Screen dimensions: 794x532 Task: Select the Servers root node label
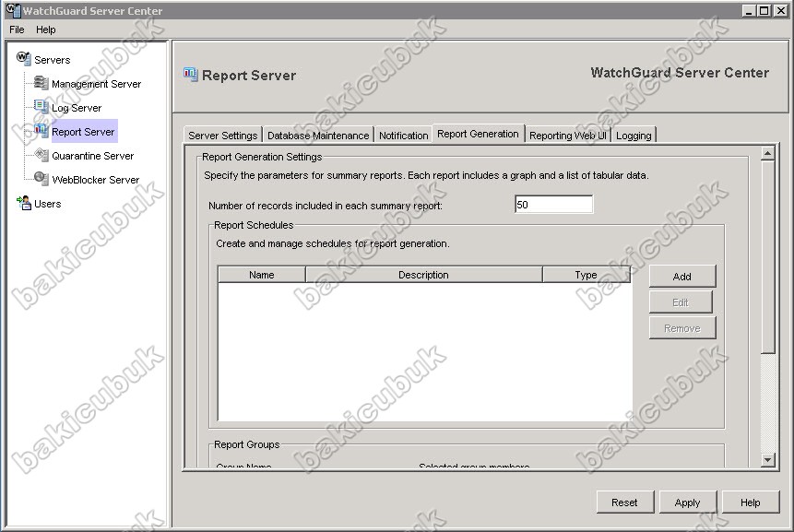click(53, 60)
